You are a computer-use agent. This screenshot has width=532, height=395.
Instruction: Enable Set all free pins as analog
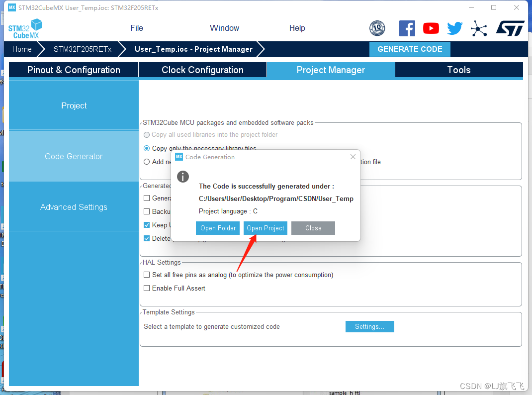(x=147, y=275)
